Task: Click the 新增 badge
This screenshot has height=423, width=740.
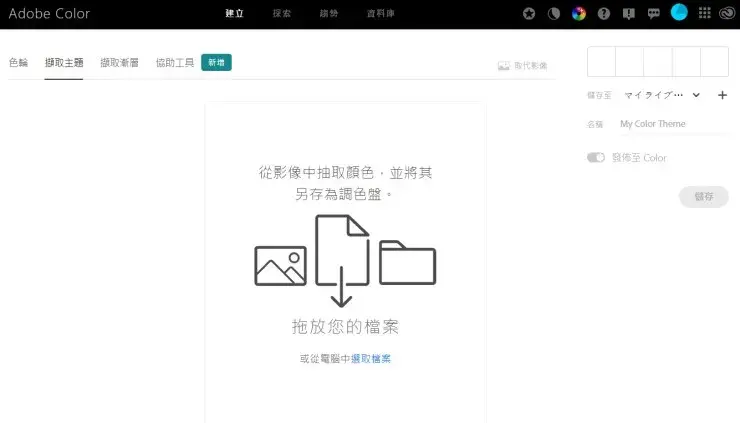Action: 216,62
